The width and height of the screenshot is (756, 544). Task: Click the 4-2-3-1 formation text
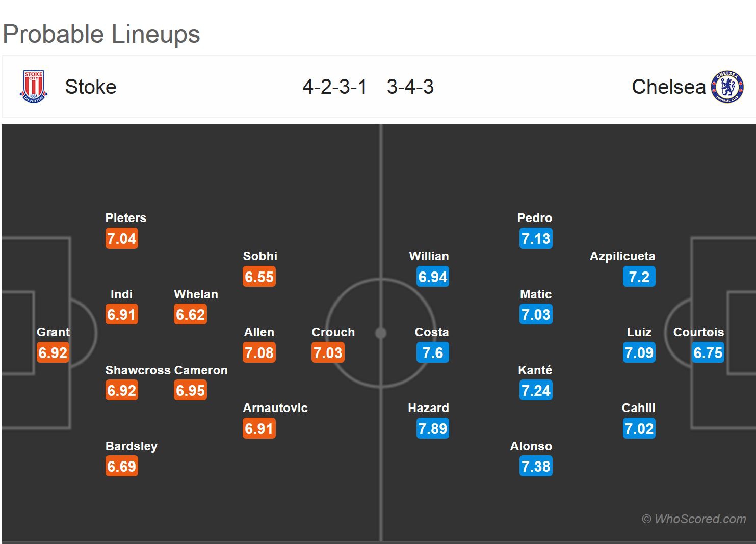[x=334, y=87]
